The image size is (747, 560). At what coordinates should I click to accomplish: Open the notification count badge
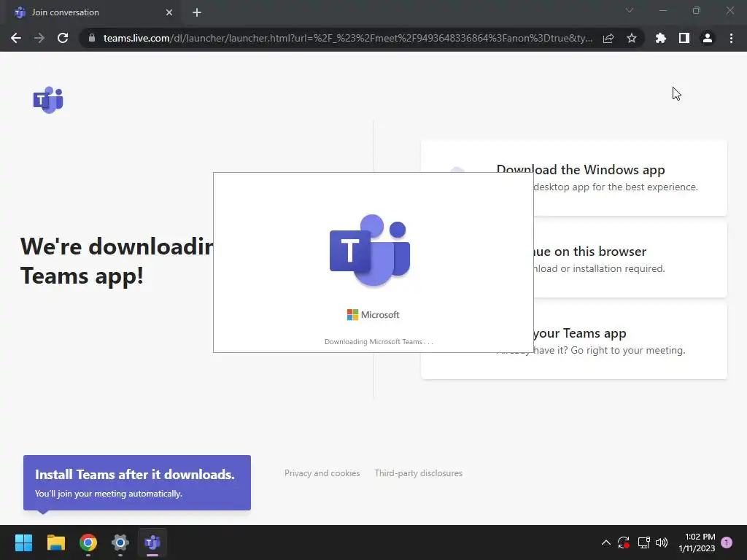click(x=727, y=542)
